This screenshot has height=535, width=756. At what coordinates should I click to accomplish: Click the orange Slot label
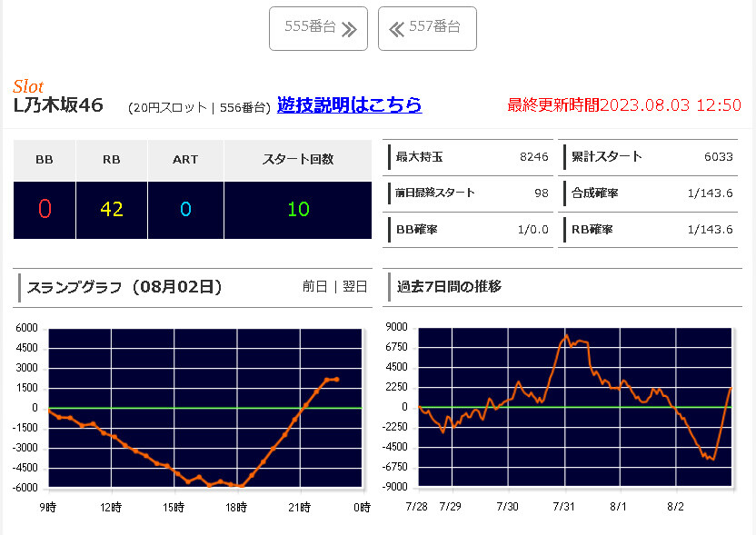(x=28, y=87)
